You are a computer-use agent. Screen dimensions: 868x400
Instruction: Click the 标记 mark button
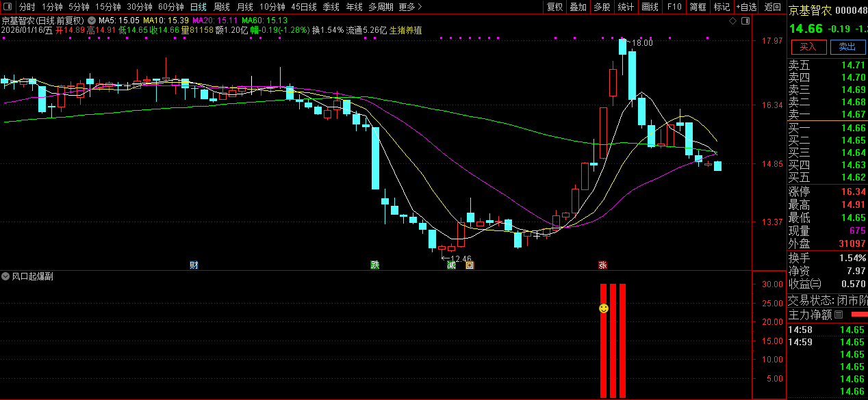coord(722,7)
